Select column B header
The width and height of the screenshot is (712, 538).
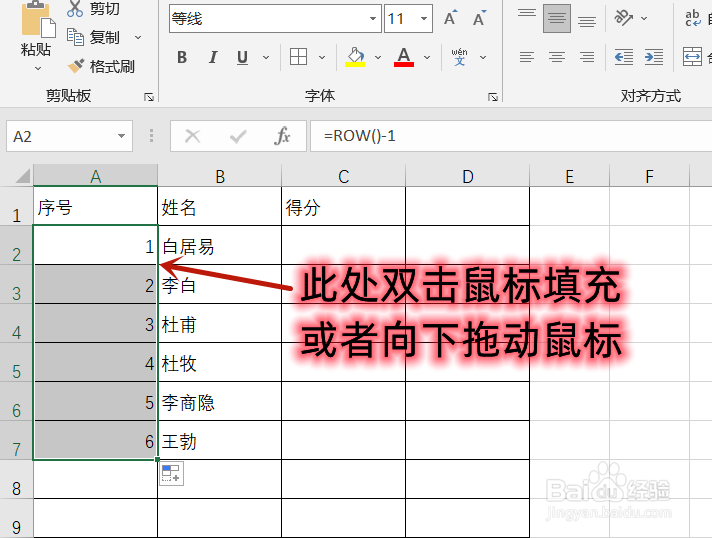[220, 176]
